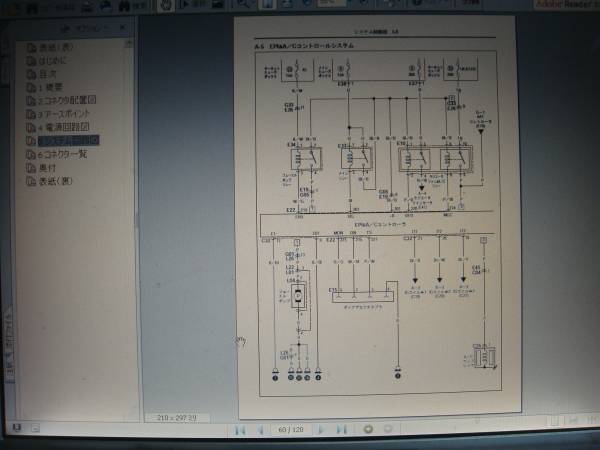The width and height of the screenshot is (600, 450).
Task: Open the 4 電源回路図 bookmark
Action: (x=63, y=127)
